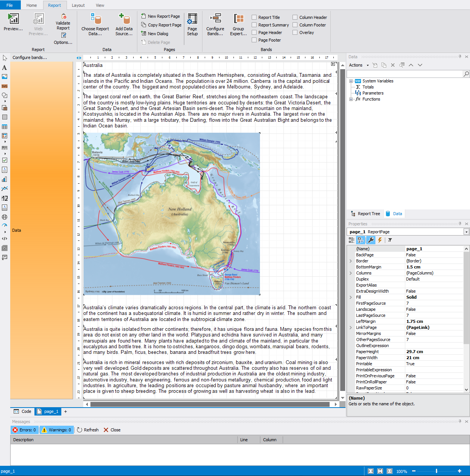Click Refresh in Messages panel
The height and width of the screenshot is (476, 470).
pos(88,430)
